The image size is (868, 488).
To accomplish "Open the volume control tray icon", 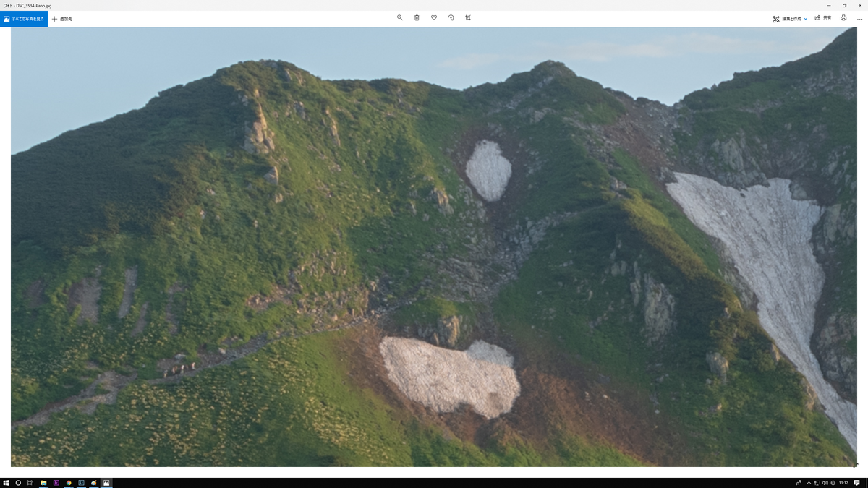I will (825, 482).
